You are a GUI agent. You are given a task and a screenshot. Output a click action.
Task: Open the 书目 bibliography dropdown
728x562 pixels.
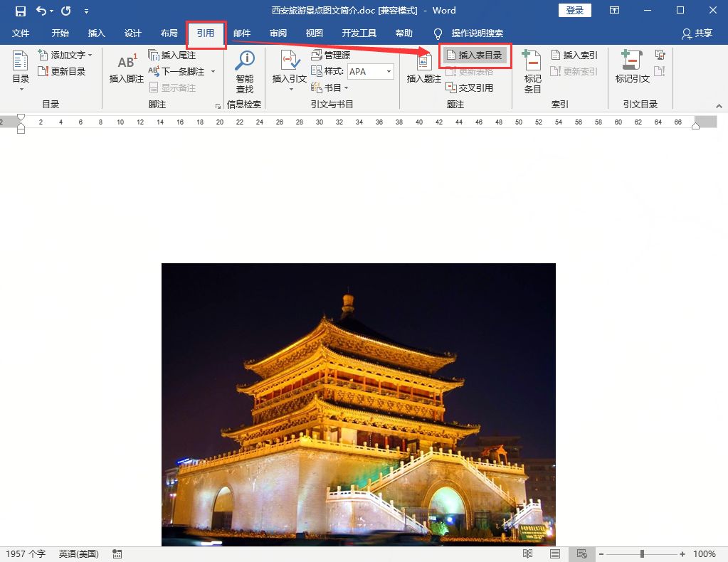(329, 88)
